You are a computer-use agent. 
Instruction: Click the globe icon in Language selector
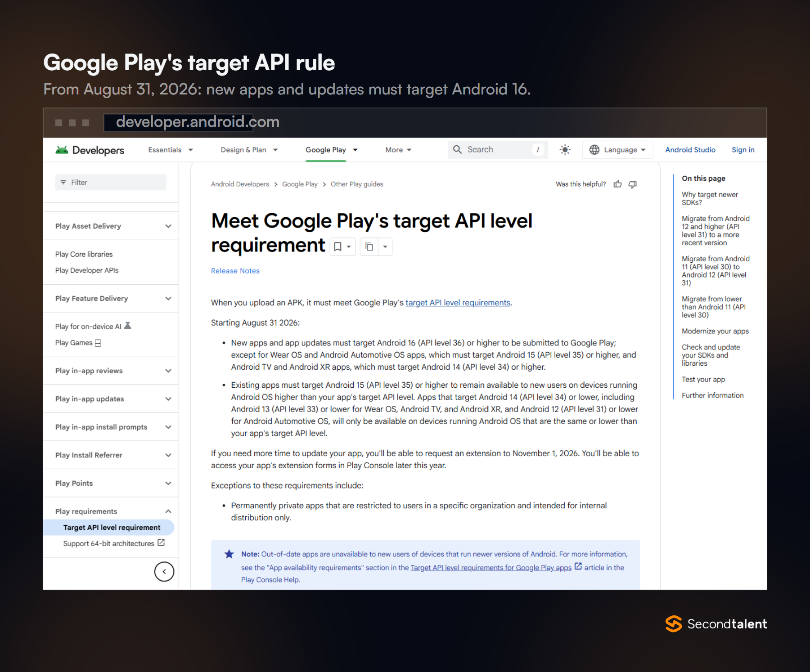[594, 150]
